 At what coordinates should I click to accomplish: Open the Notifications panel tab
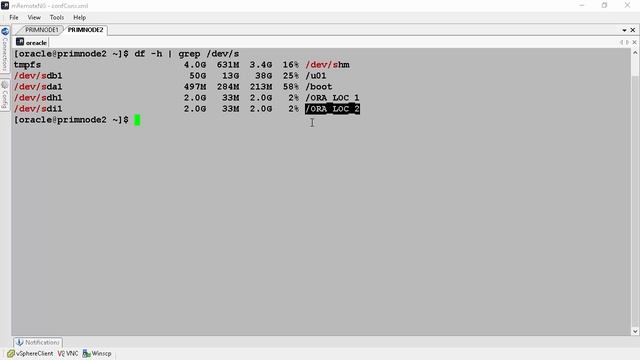tap(38, 342)
